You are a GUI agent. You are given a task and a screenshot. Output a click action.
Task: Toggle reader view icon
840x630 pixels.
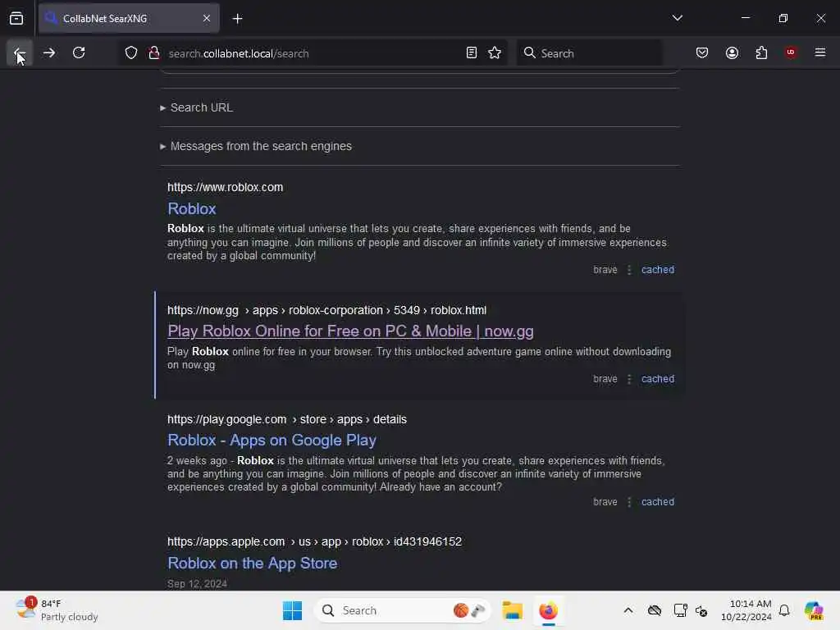coord(472,53)
